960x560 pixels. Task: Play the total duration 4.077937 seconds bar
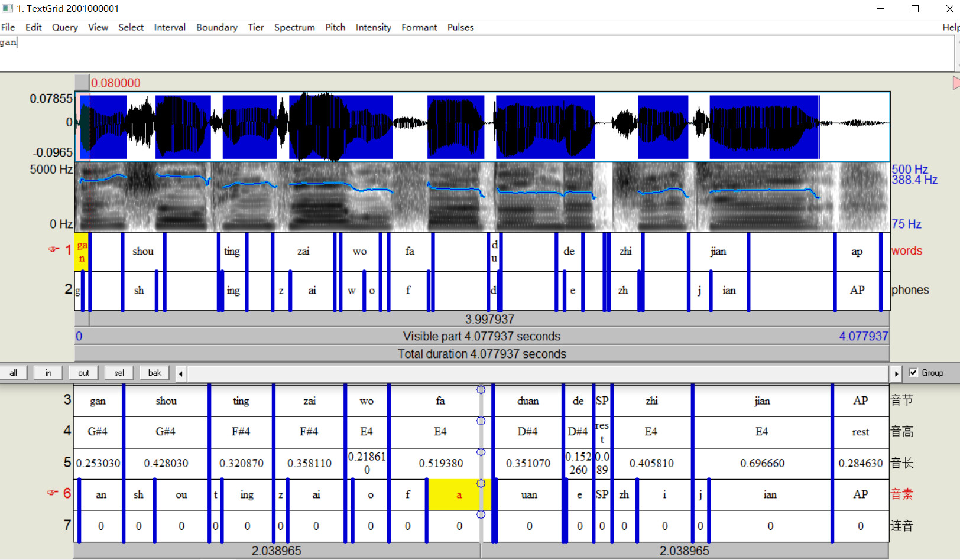pyautogui.click(x=482, y=354)
